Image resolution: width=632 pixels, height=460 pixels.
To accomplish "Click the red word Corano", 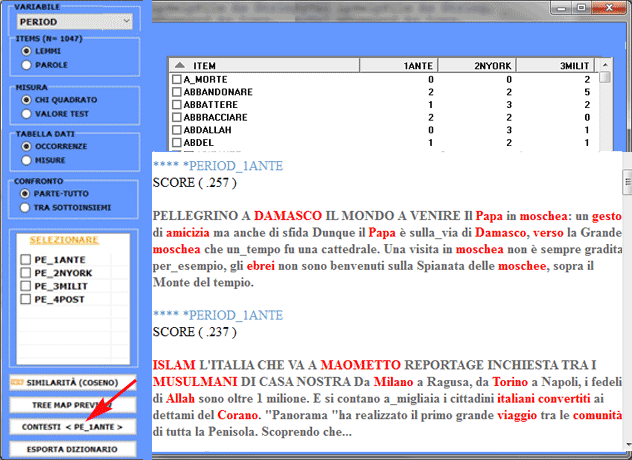I will [238, 415].
